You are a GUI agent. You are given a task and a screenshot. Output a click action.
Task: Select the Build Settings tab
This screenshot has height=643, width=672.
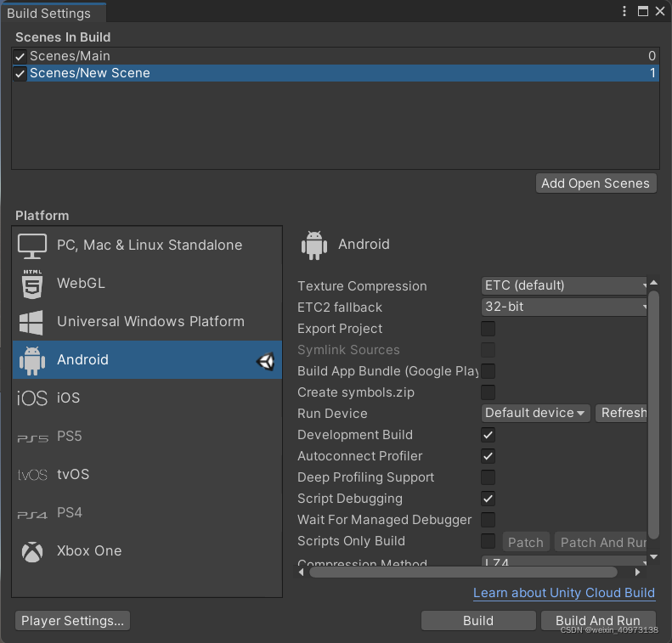tap(54, 13)
